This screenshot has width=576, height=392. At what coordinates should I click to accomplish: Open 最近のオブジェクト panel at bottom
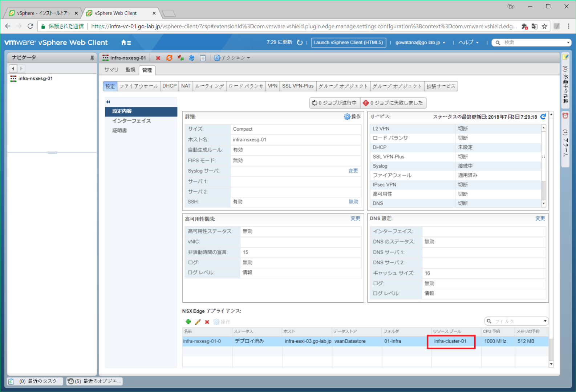coord(94,381)
